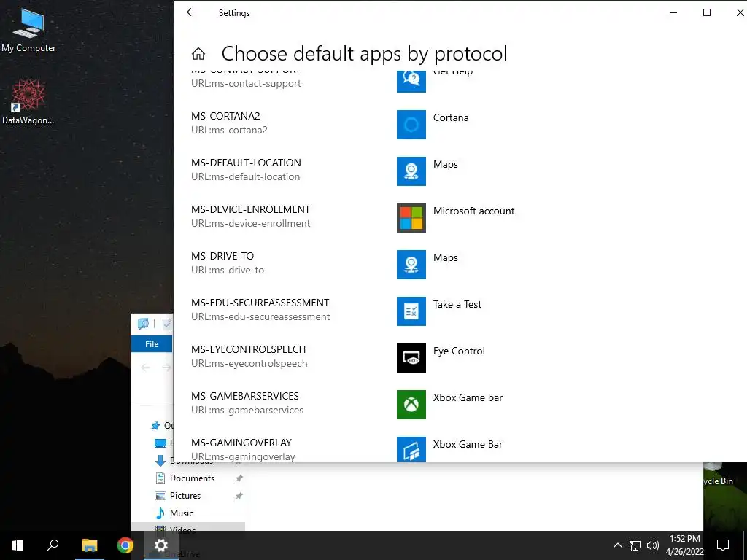Click Maps icon for MS-DRIVE-TO
The height and width of the screenshot is (560, 747).
(x=411, y=265)
